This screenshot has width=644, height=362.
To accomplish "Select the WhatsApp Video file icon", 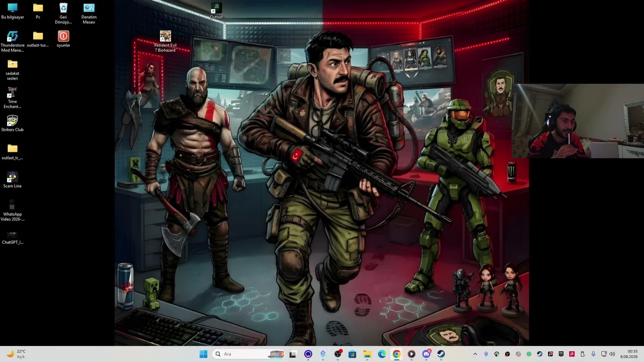I will (x=13, y=211).
